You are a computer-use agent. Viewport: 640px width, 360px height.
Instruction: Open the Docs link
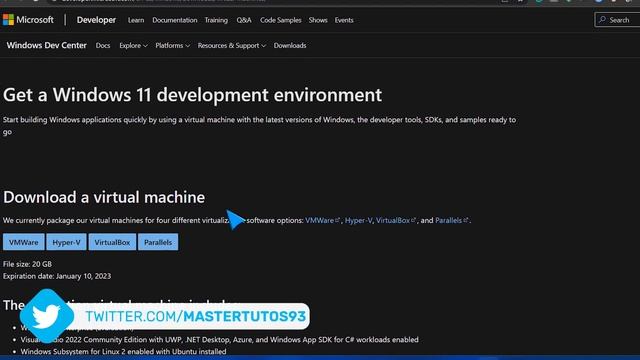[x=103, y=46]
